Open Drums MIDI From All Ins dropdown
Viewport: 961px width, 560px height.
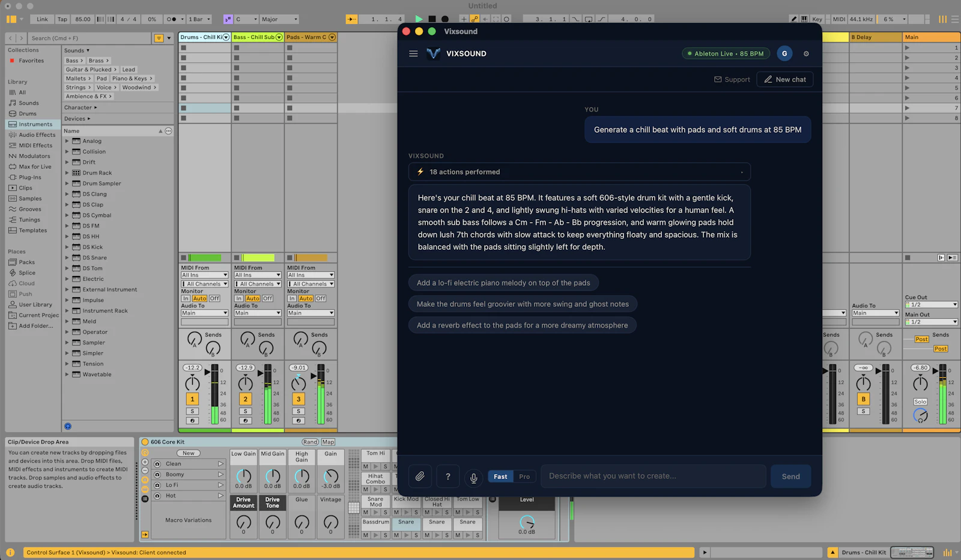(204, 275)
